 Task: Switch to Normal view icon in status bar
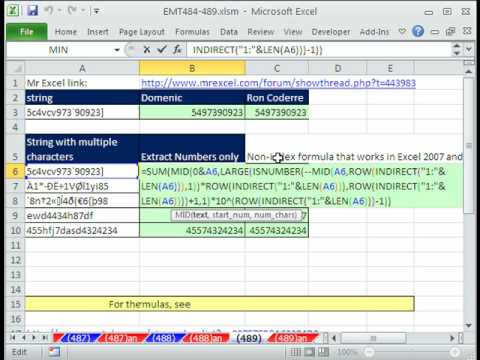point(295,352)
